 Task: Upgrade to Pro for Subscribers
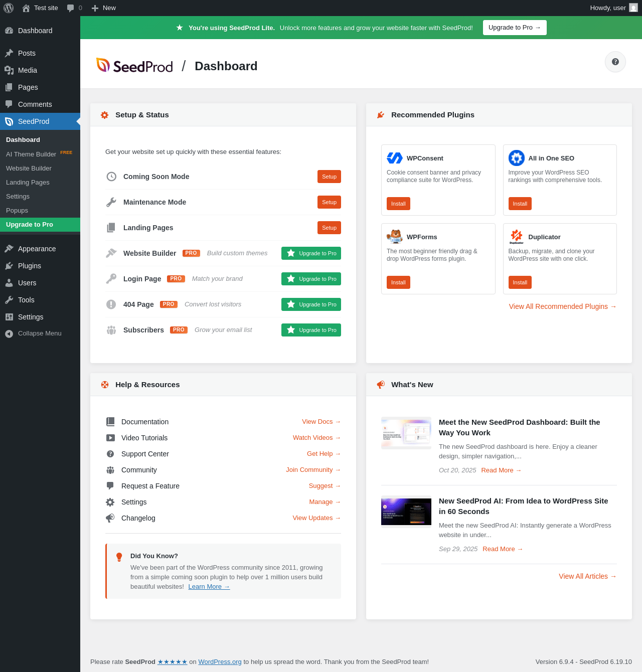pos(311,330)
